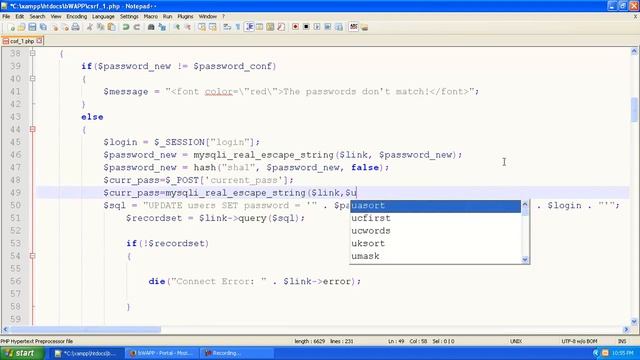
Task: Collapse the code fold at line 44
Action: coord(33,129)
